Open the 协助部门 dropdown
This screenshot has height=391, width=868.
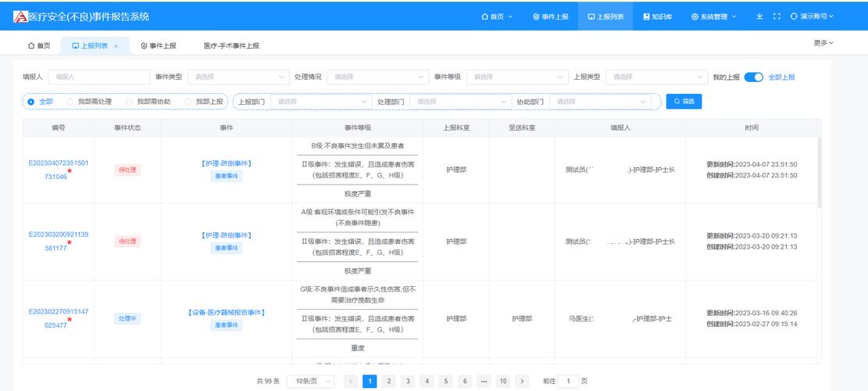coord(600,102)
